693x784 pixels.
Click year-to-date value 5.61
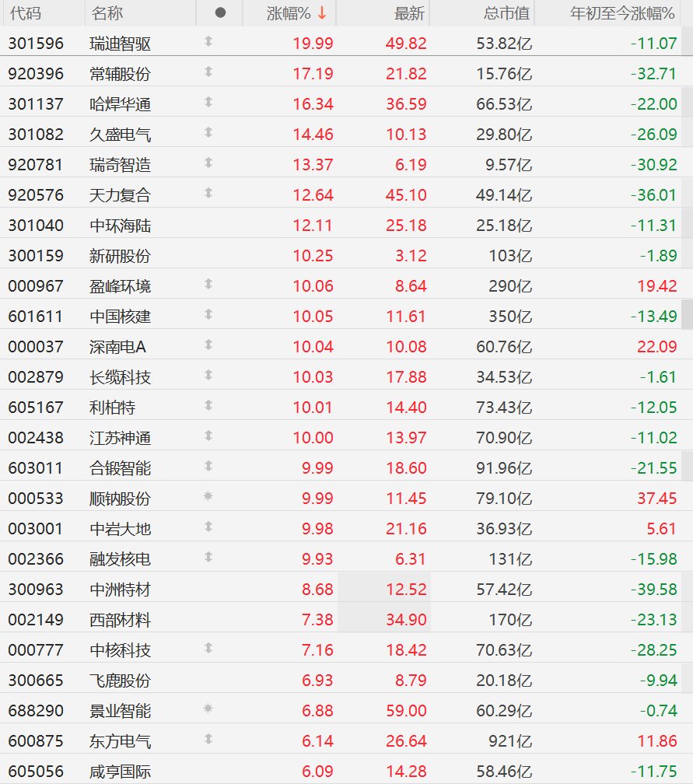point(661,529)
